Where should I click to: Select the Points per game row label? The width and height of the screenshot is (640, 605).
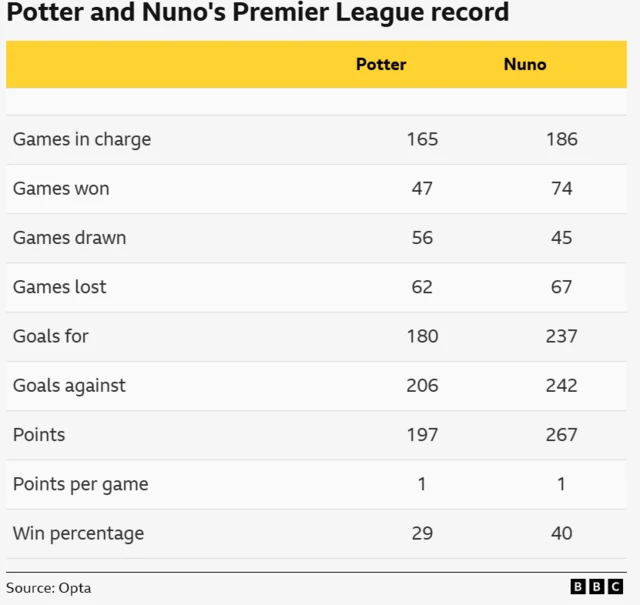[80, 484]
